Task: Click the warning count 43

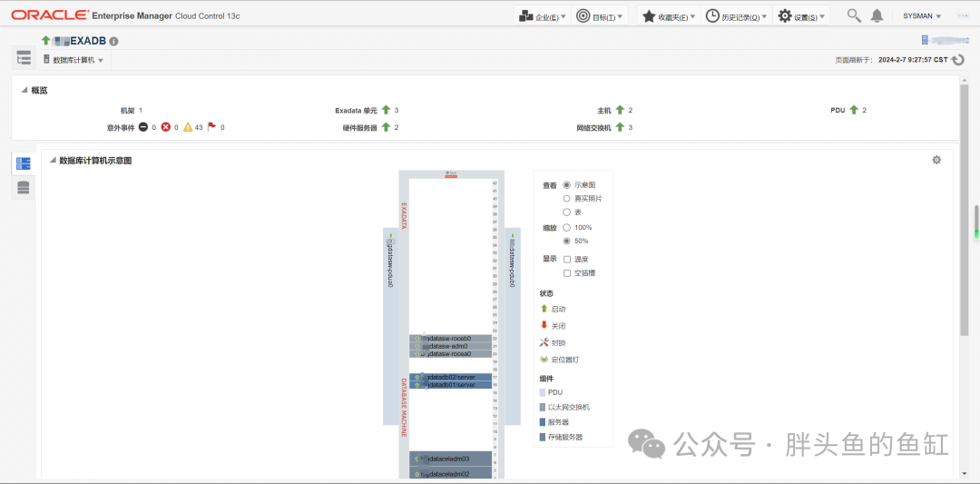Action: pyautogui.click(x=199, y=127)
